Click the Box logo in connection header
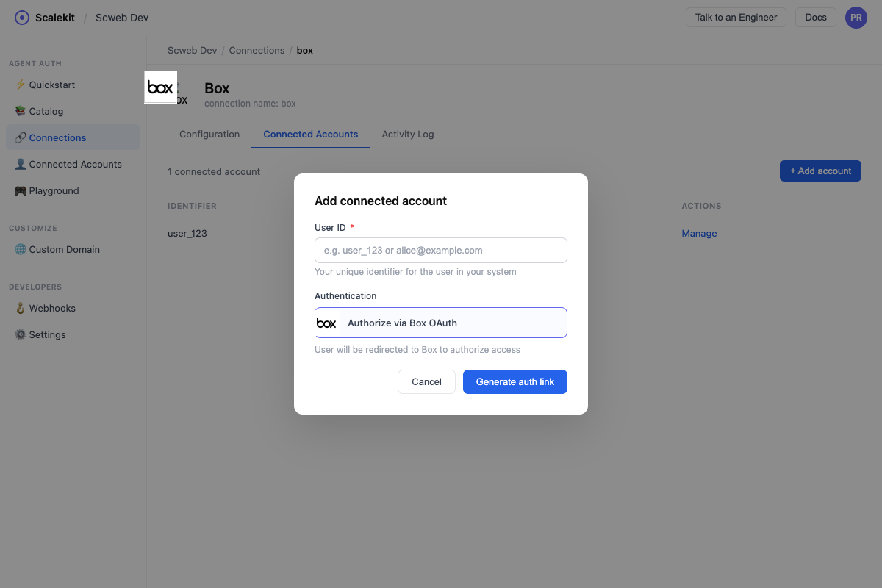Viewport: 882px width, 588px height. [160, 87]
